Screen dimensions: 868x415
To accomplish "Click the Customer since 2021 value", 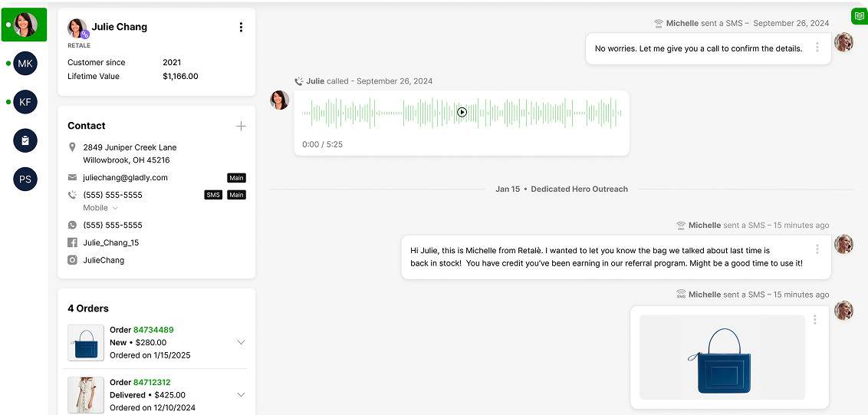I will [x=172, y=63].
